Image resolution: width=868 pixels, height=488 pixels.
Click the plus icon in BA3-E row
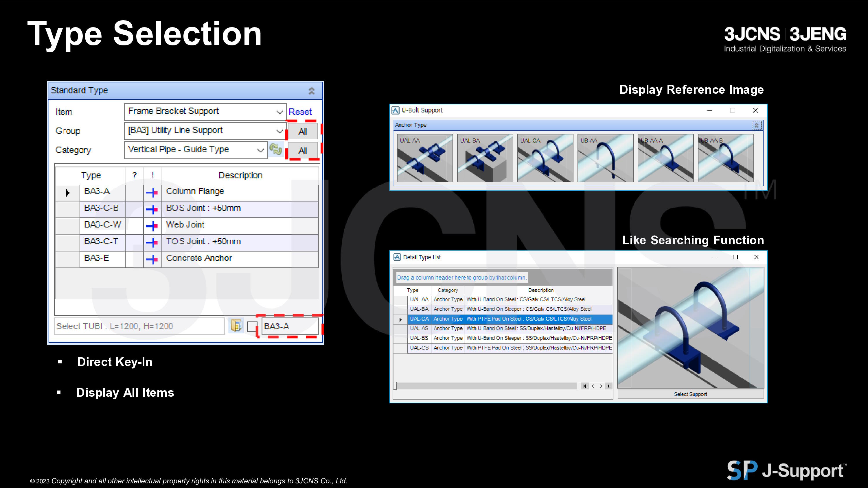coord(152,259)
